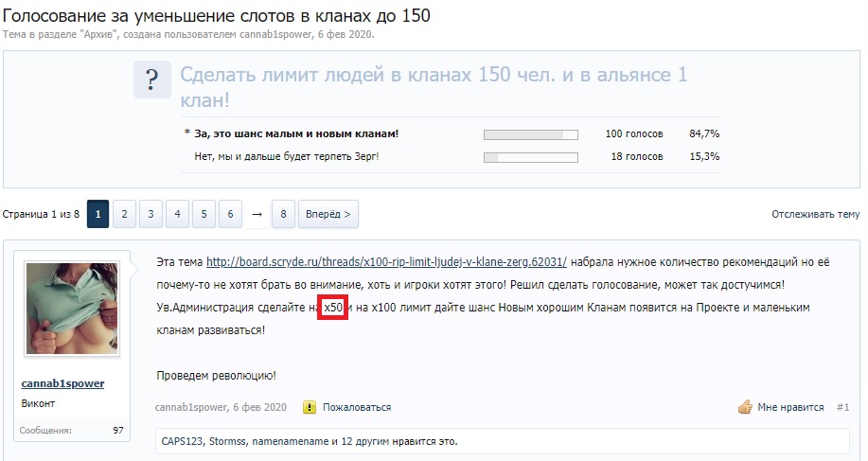
Task: Jump to page 4
Action: [177, 215]
